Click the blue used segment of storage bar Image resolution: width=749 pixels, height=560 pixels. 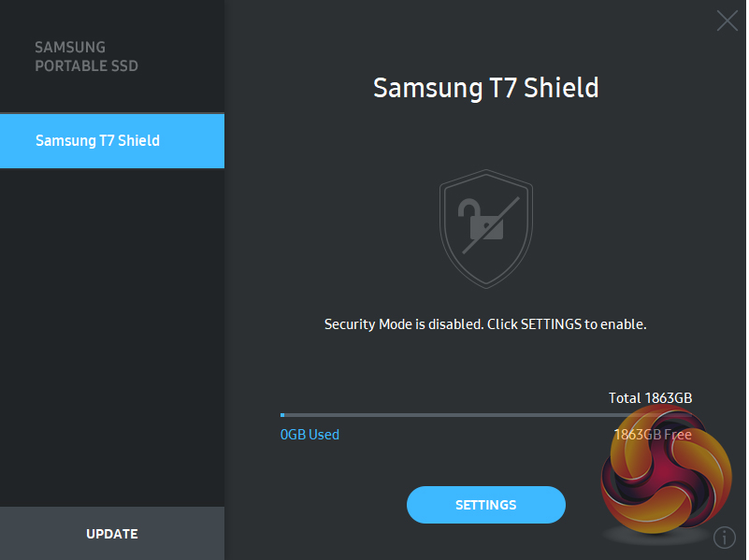click(282, 414)
